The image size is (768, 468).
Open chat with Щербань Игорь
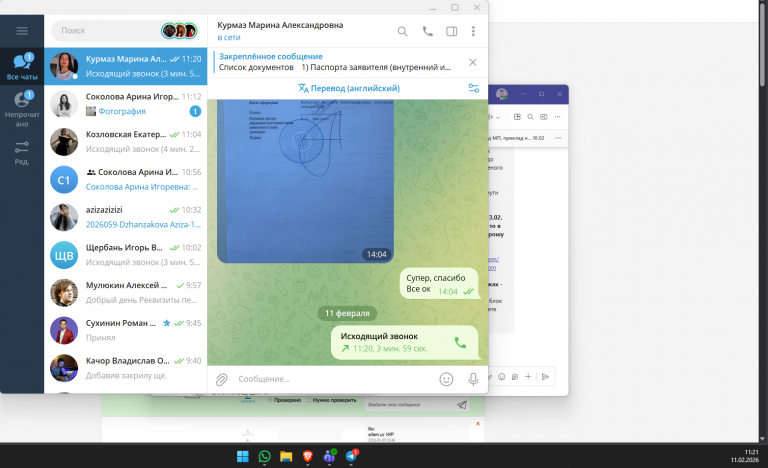click(126, 255)
